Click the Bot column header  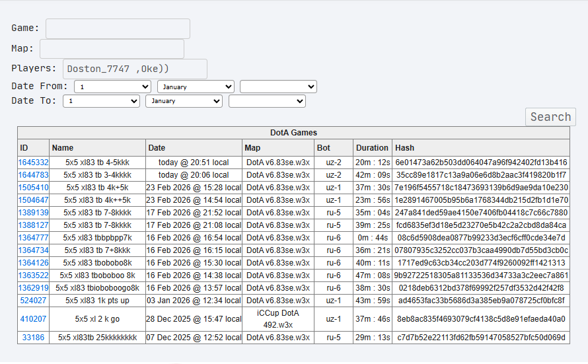[334, 148]
